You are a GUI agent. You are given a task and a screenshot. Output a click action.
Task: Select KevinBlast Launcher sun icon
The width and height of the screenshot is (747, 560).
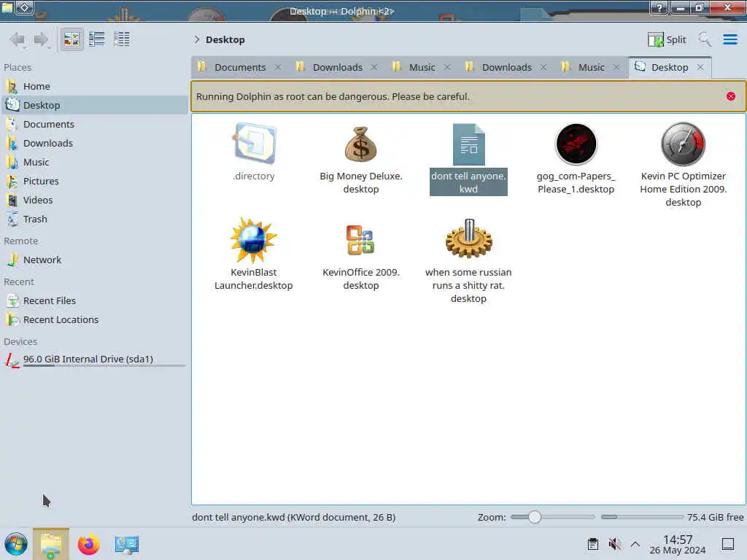[x=253, y=240]
